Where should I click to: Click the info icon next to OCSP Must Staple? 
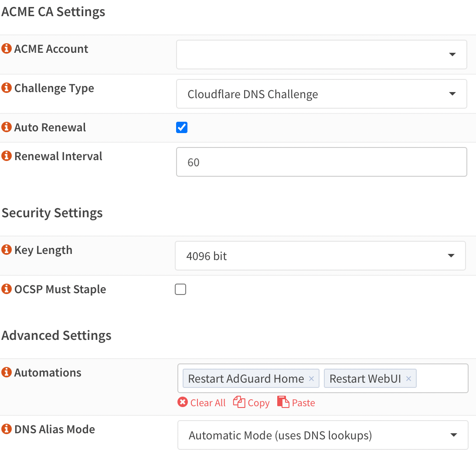pos(6,289)
